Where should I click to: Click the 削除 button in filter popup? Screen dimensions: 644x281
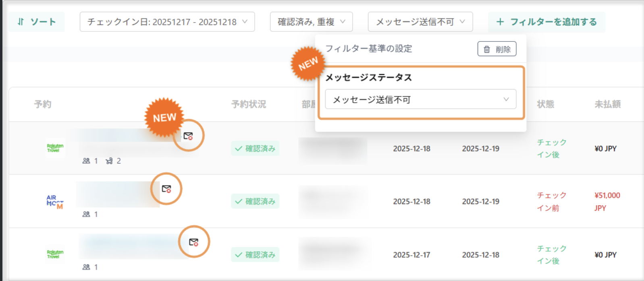(497, 49)
